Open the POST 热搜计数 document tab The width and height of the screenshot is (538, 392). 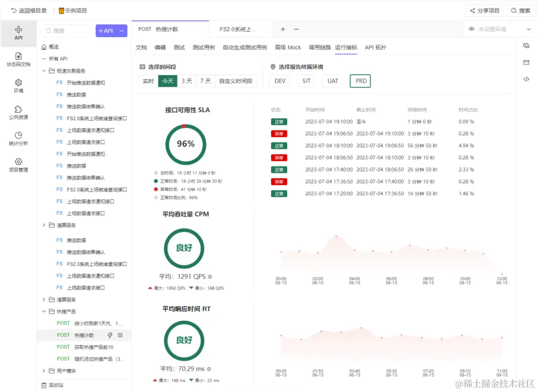[170, 29]
